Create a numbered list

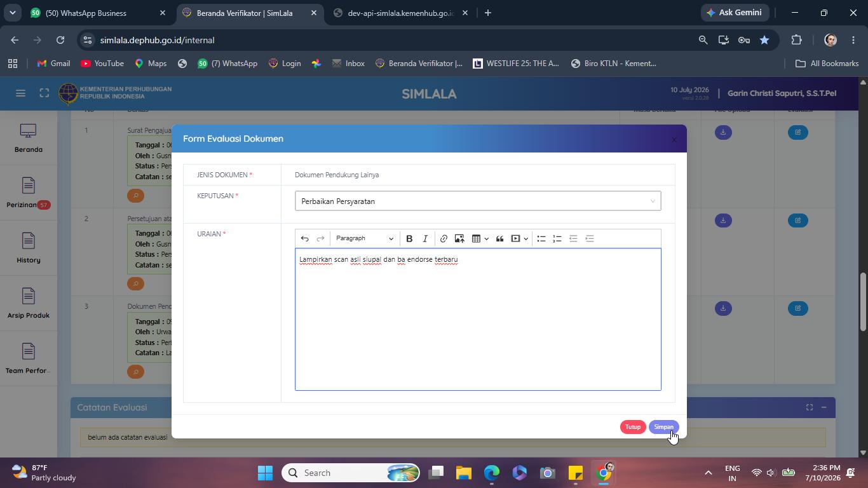click(x=557, y=239)
